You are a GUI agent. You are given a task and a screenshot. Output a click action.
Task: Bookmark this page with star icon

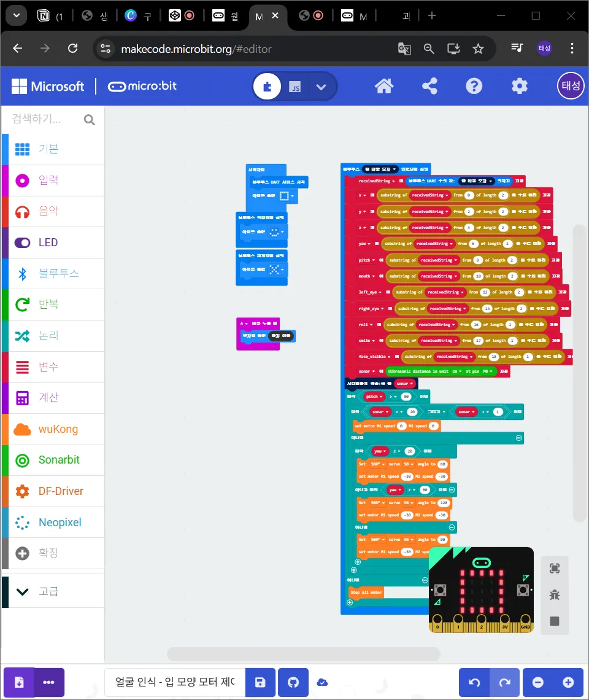[479, 49]
